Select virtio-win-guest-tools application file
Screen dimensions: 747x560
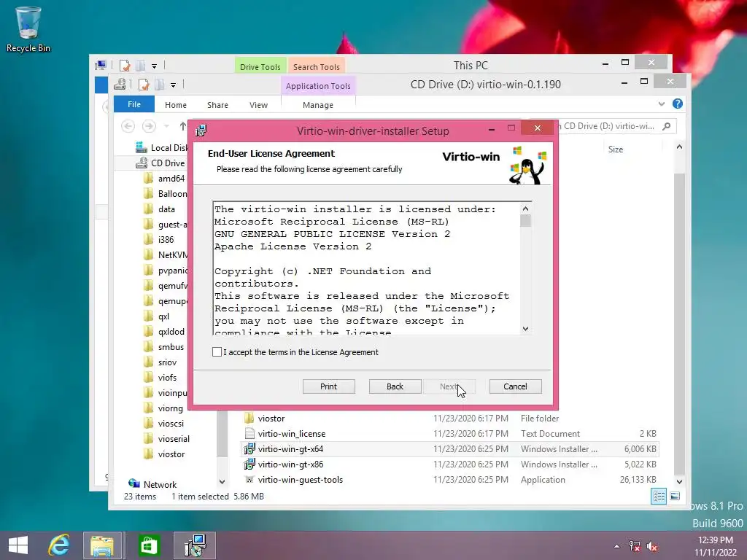click(449, 480)
